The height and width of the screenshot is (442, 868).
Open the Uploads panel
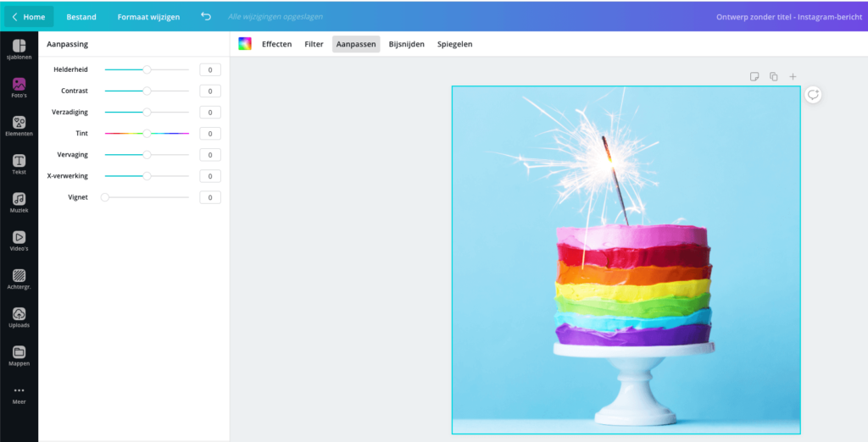[19, 317]
